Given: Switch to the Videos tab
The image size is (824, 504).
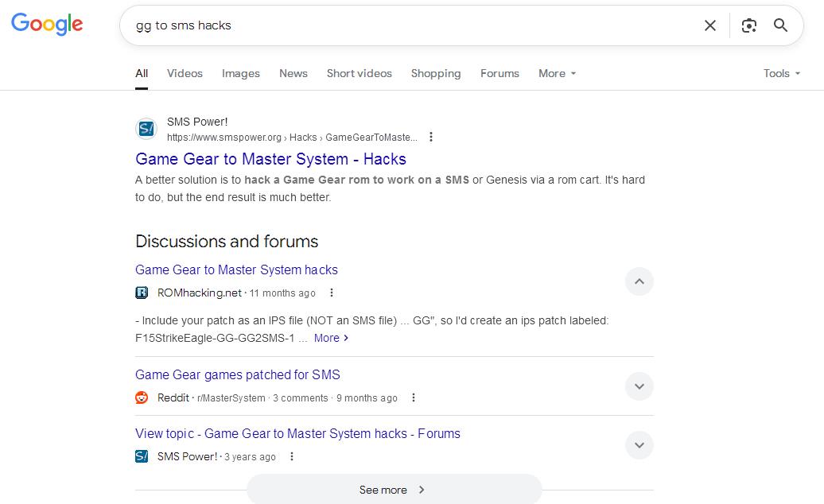Looking at the screenshot, I should click(x=185, y=73).
